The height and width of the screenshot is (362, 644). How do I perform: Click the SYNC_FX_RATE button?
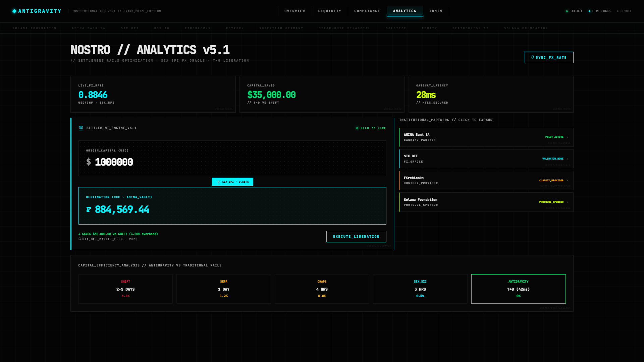[x=548, y=57]
